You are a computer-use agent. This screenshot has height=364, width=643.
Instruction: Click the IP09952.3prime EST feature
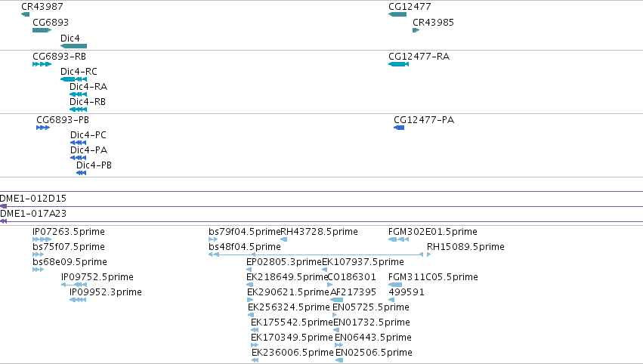tap(78, 300)
